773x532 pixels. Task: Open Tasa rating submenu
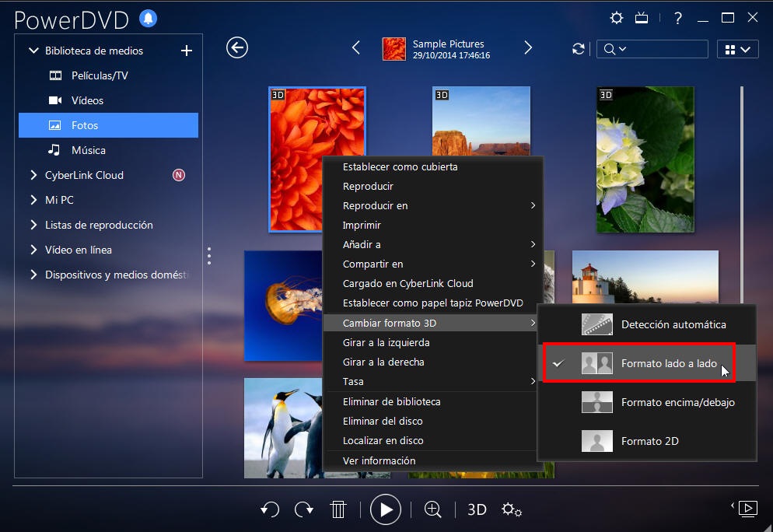tap(430, 382)
